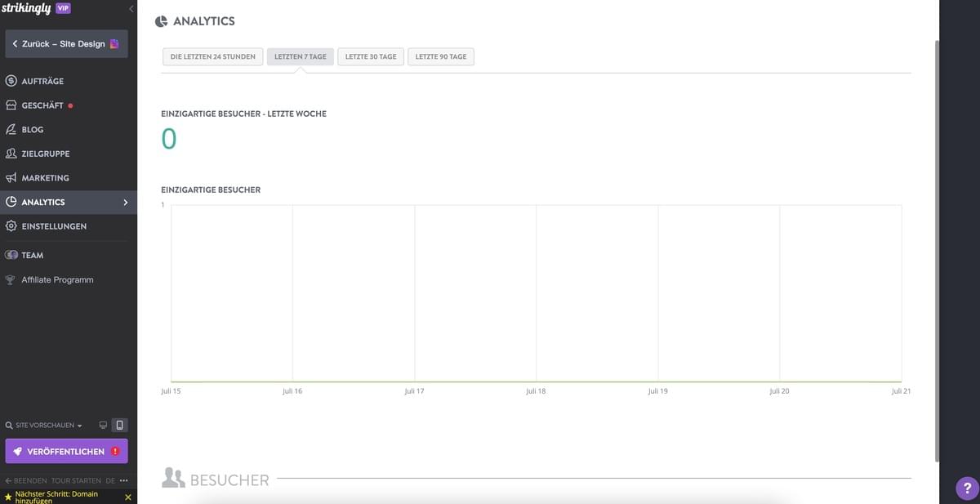Select Die letzten 24 Stunden tab
Image resolution: width=980 pixels, height=504 pixels.
(212, 57)
